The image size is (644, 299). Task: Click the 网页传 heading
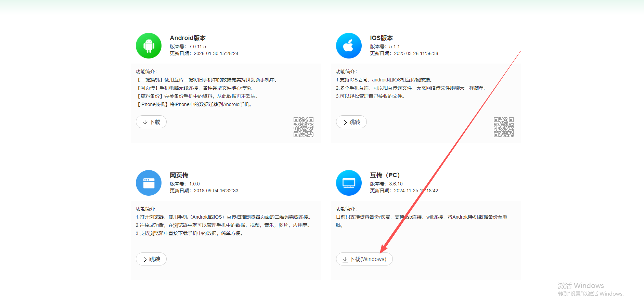tap(179, 175)
